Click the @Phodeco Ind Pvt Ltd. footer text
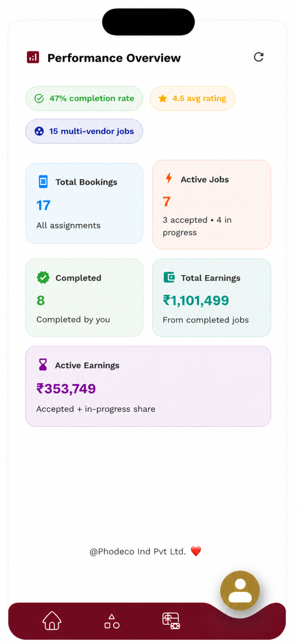298x644 pixels. click(x=137, y=551)
